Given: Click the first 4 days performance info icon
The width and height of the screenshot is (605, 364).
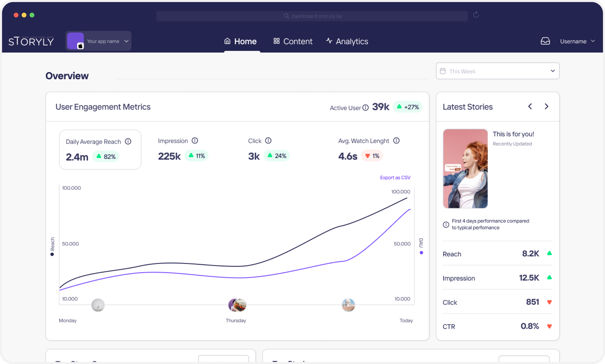Looking at the screenshot, I should coord(446,224).
